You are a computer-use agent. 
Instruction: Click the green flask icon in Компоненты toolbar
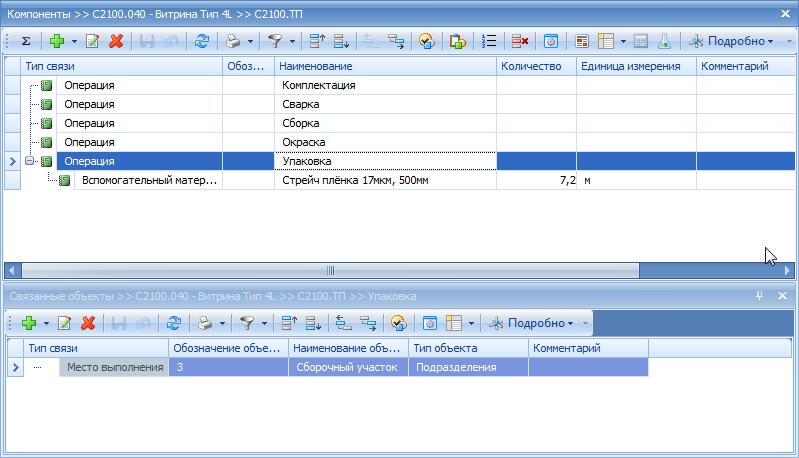pyautogui.click(x=663, y=41)
